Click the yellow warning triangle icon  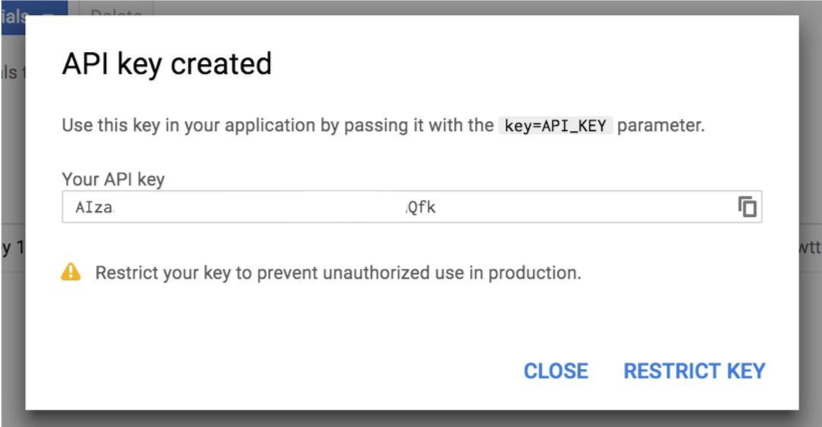(x=71, y=272)
